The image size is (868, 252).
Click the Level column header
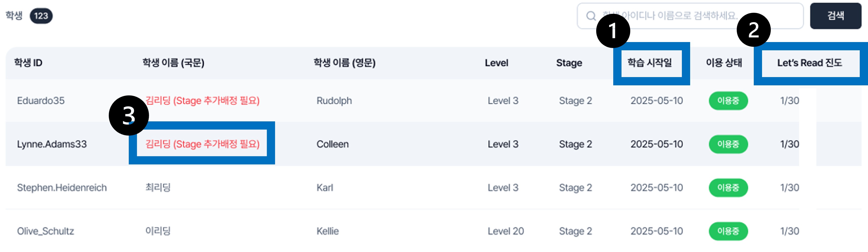coord(496,63)
